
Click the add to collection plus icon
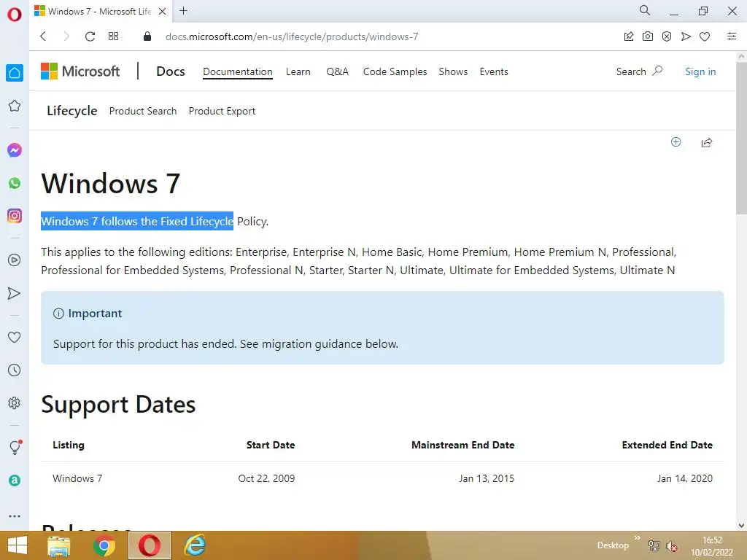(676, 142)
